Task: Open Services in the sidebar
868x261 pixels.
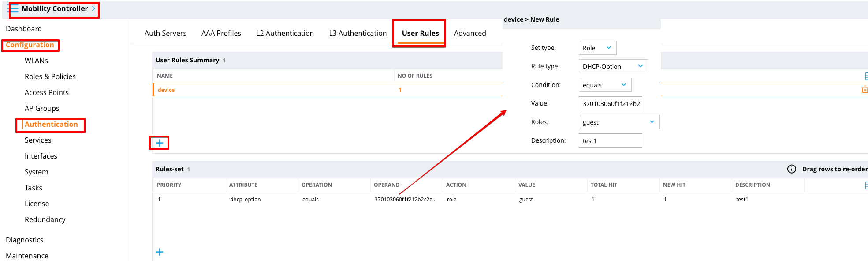Action: coord(38,140)
